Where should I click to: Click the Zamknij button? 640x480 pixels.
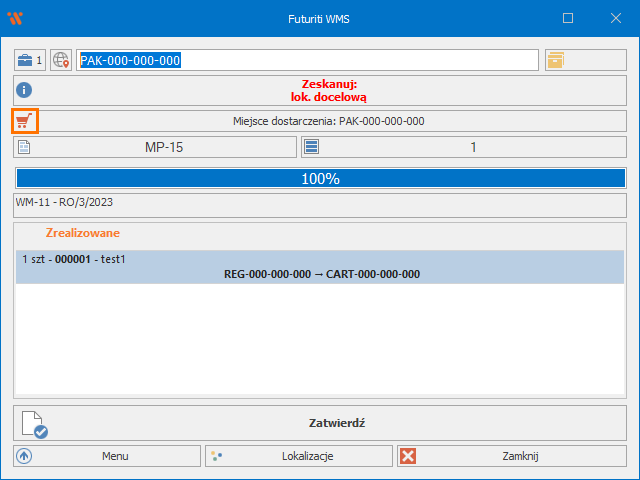pyautogui.click(x=511, y=456)
